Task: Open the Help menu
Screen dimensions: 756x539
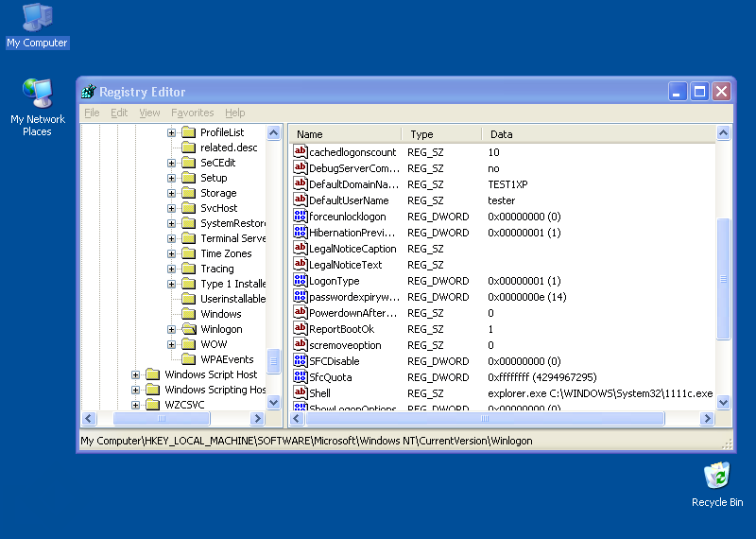Action: (x=234, y=113)
